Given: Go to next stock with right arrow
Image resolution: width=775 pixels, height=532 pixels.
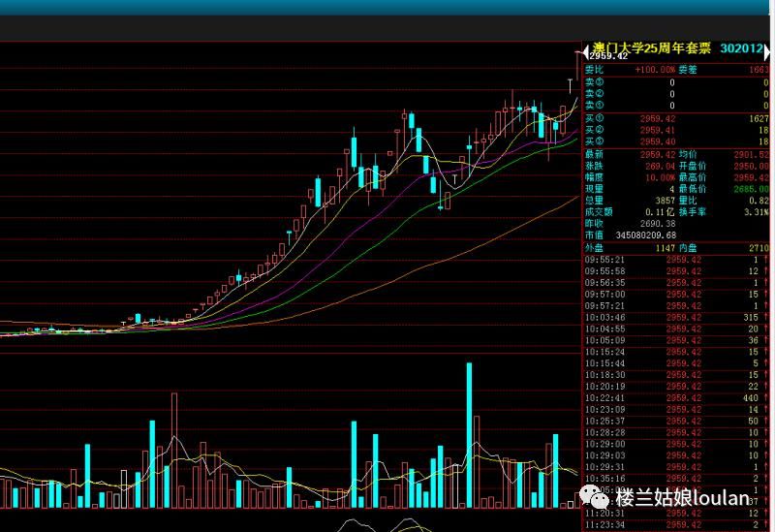Looking at the screenshot, I should [766, 52].
